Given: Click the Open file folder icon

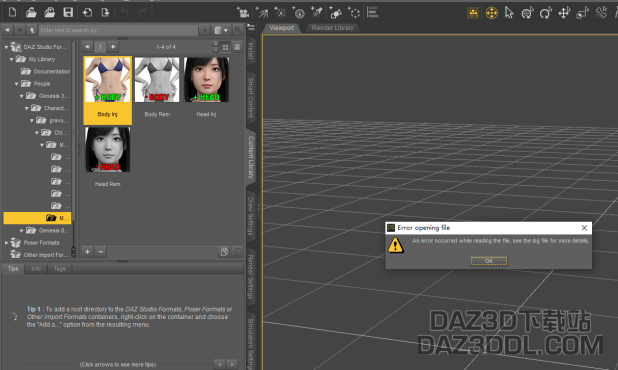Looking at the screenshot, I should click(31, 13).
